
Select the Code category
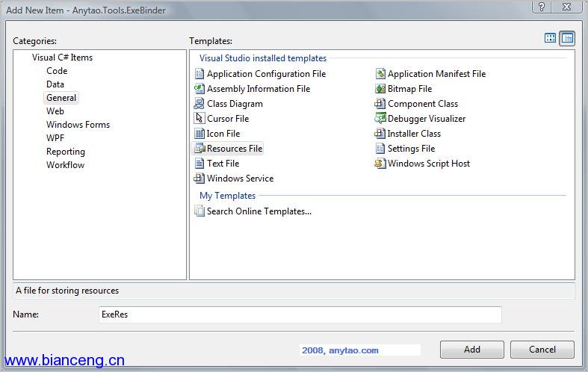click(x=57, y=71)
